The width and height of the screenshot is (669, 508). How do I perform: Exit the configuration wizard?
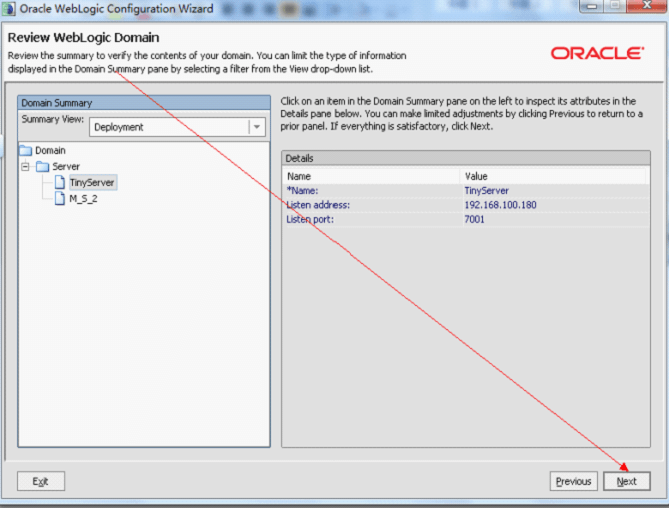[41, 481]
